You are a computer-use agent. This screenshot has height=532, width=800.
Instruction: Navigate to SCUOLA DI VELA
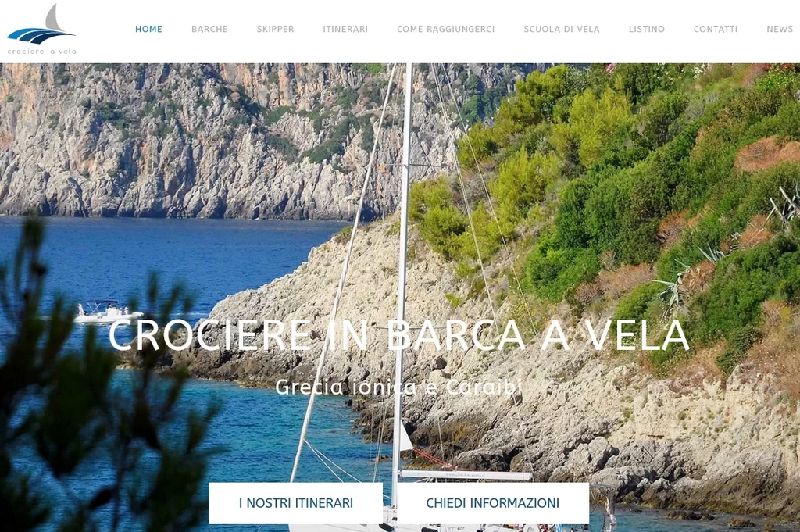point(561,29)
